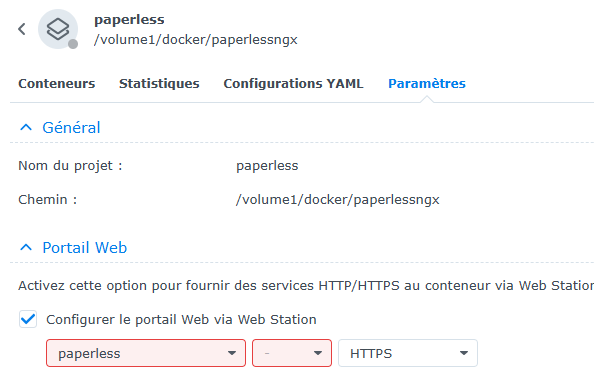Screen dimensions: 594x374
Task: Click the arrow of the port dropdown
Action: 318,353
